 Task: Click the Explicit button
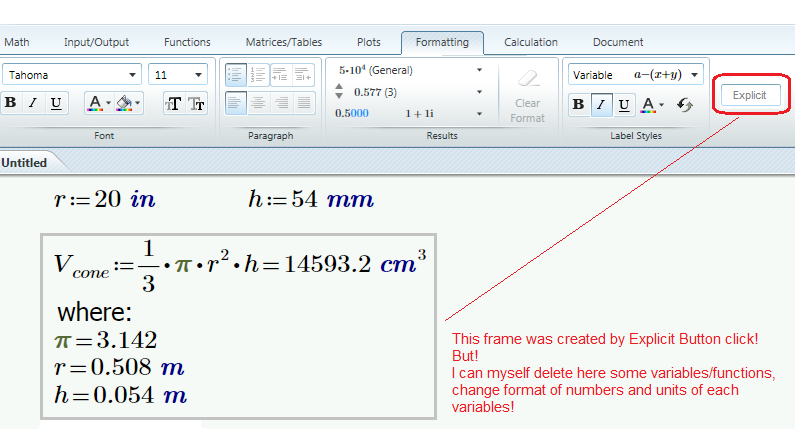tap(749, 95)
